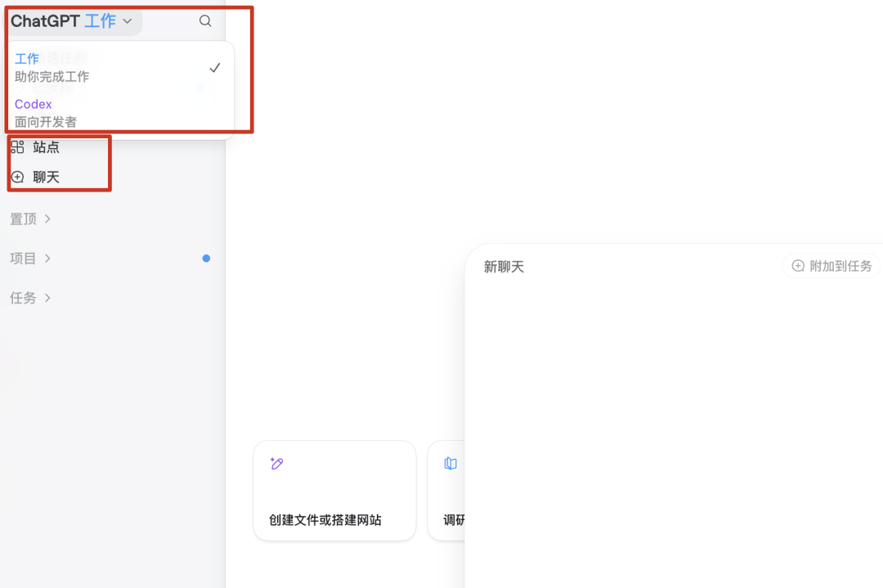Click the magic pencil icon on card
This screenshot has width=883, height=588.
276,463
